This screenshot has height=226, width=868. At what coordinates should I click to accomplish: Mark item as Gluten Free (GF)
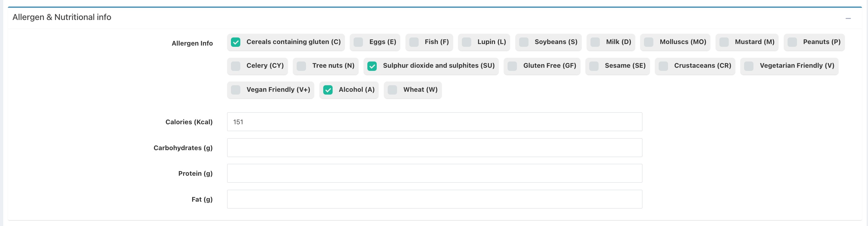click(x=512, y=66)
